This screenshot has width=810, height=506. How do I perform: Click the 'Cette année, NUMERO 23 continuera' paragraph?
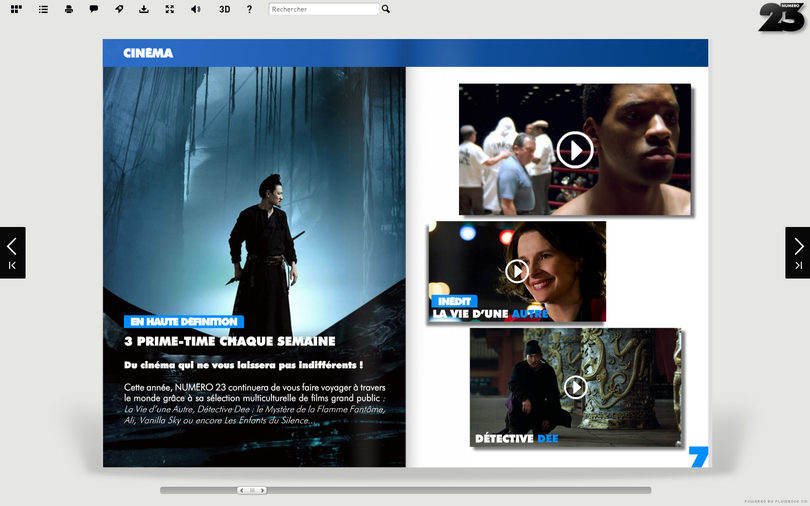(255, 404)
